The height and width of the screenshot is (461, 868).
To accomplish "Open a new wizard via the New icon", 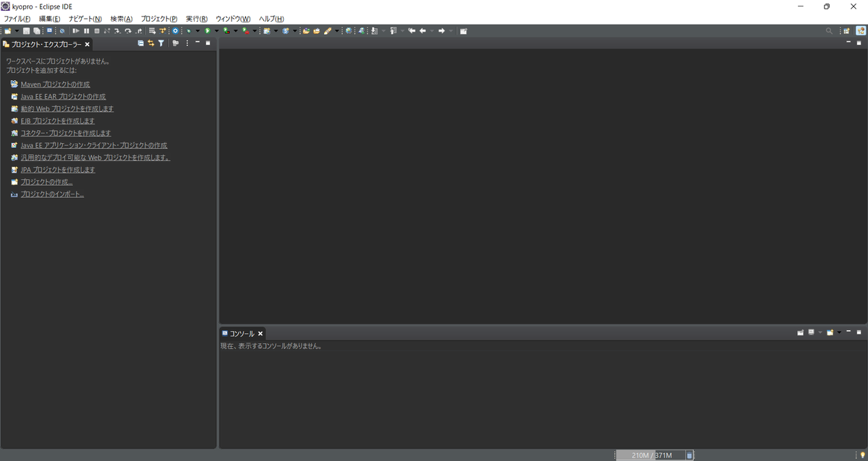I will 7,30.
